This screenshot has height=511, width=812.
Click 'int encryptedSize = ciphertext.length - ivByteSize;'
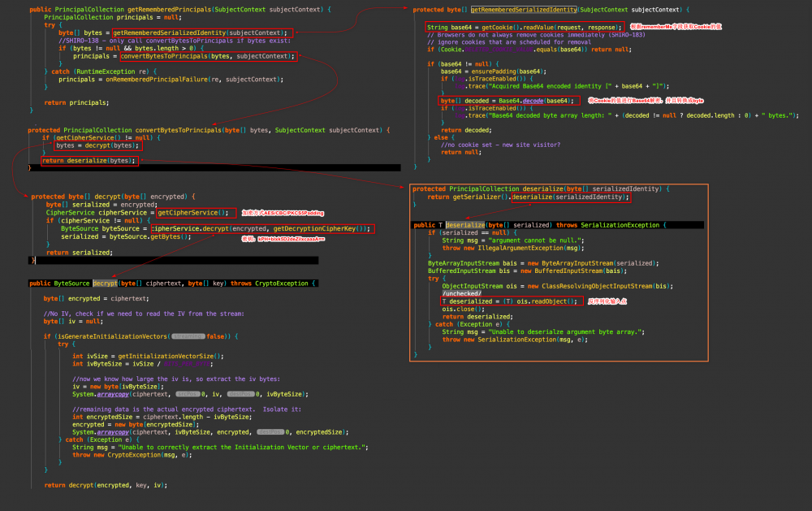tap(162, 417)
